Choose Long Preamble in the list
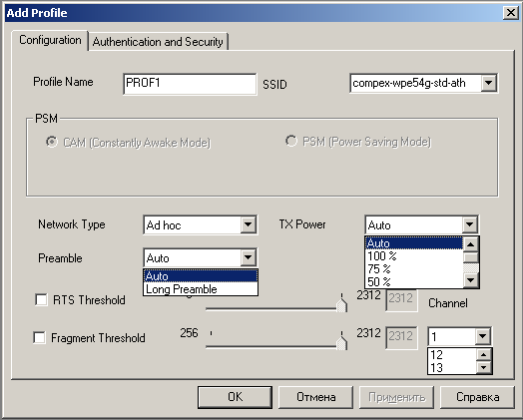This screenshot has height=420, width=523. click(201, 289)
